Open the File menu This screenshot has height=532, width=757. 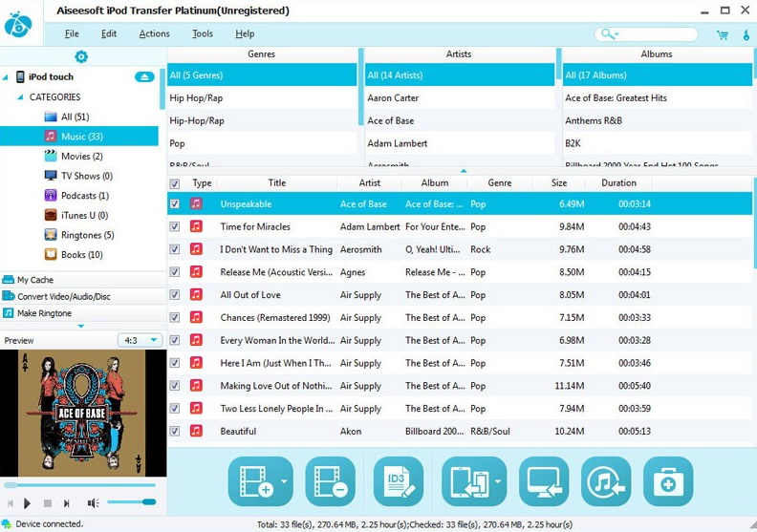tap(72, 33)
